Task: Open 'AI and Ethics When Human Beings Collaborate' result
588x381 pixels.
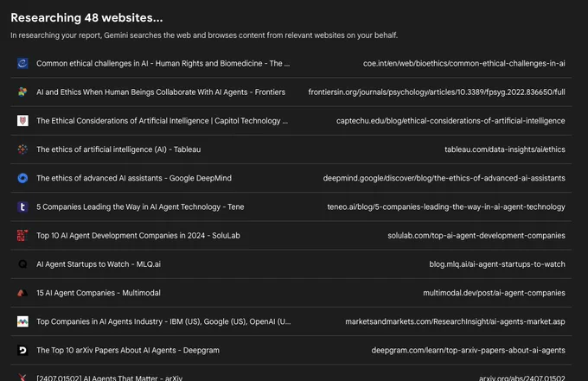Action: click(161, 92)
